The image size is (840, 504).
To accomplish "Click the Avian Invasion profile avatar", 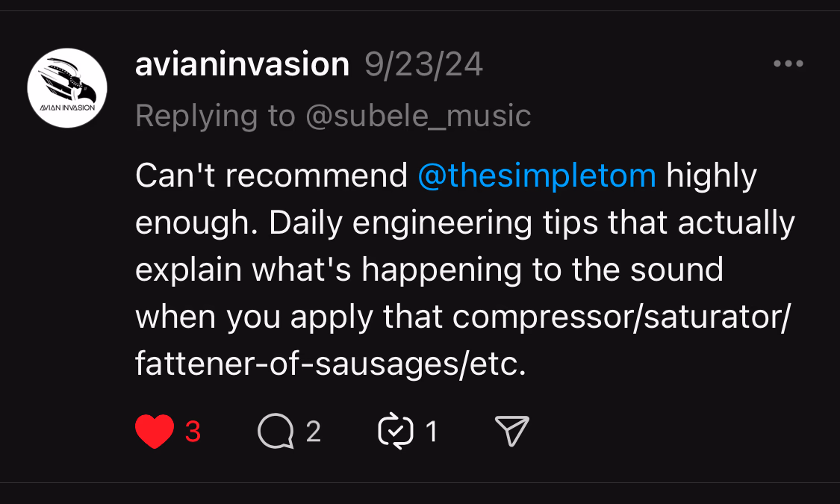I will click(x=66, y=88).
